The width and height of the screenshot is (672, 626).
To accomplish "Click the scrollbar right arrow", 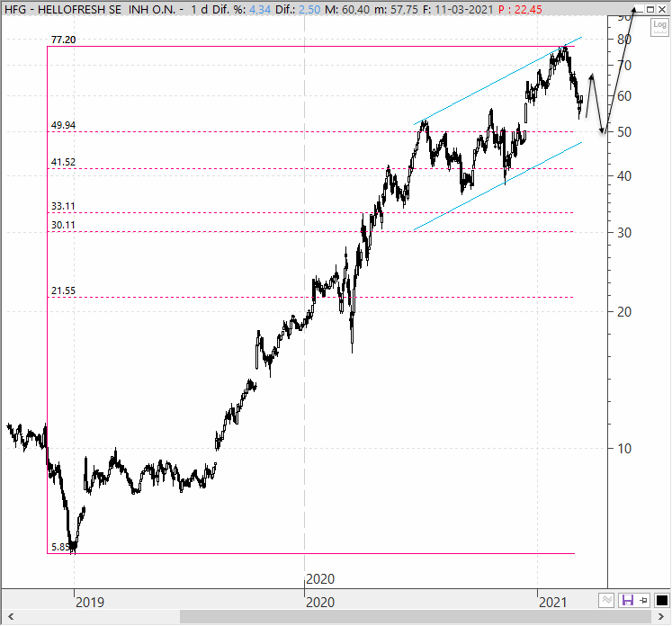I will [661, 617].
